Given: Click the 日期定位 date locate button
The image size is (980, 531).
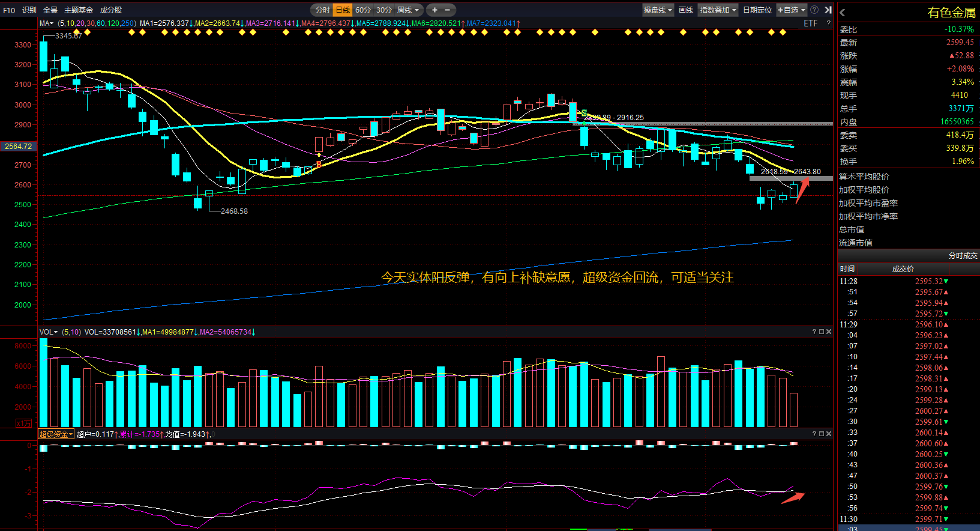Looking at the screenshot, I should (757, 10).
